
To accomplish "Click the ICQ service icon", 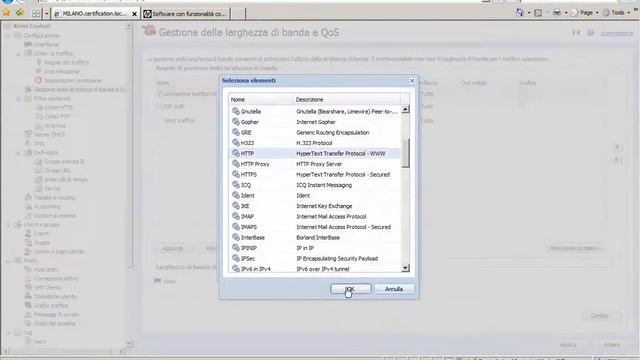I will (x=236, y=184).
